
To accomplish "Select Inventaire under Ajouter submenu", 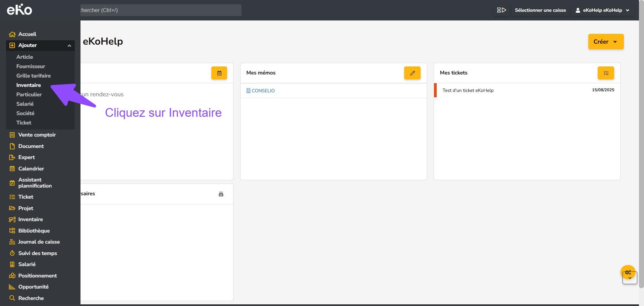I will [x=29, y=85].
